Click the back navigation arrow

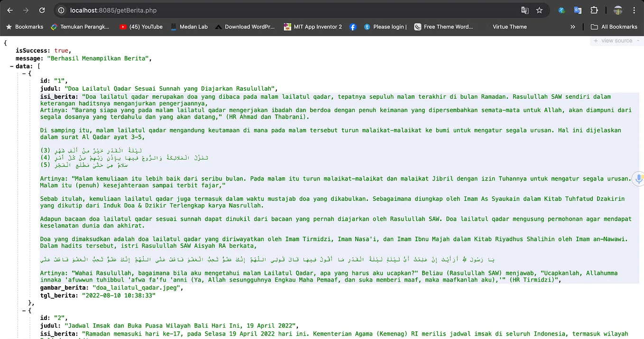[9, 10]
